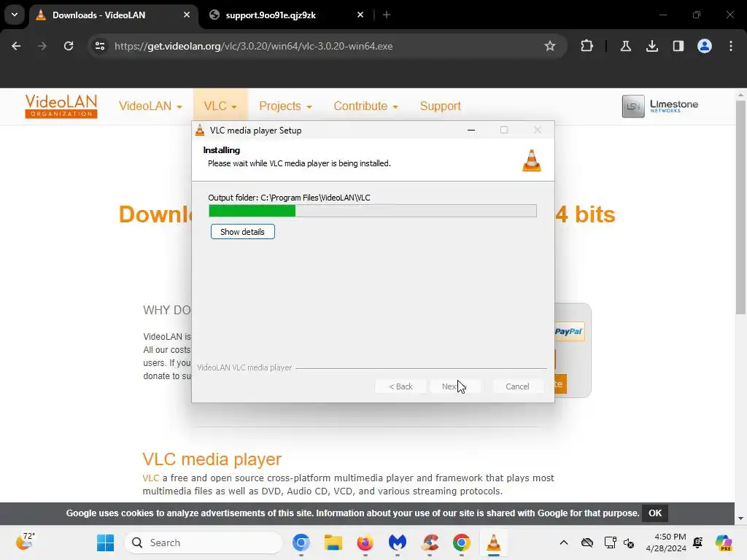Click the browser forward arrow
Viewport: 747px width, 560px height.
click(x=42, y=46)
